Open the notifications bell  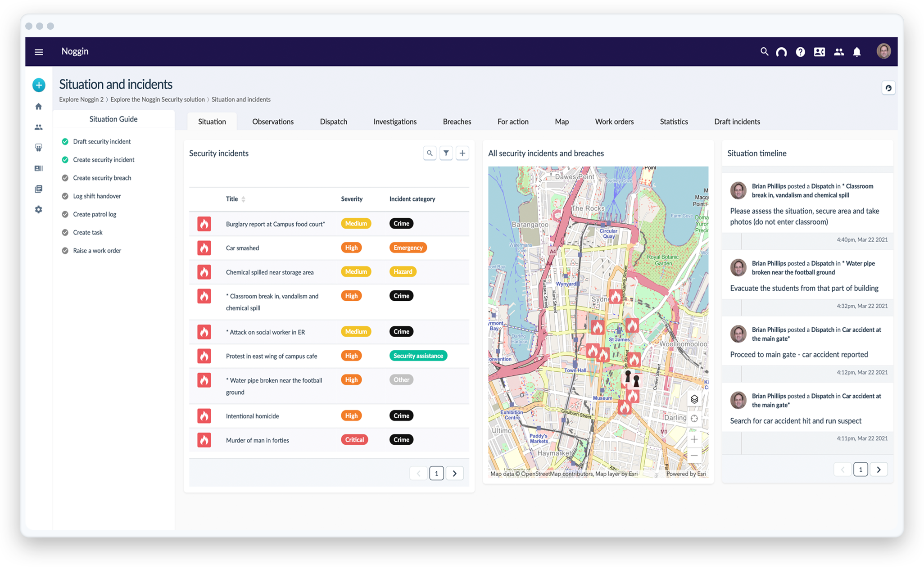(857, 52)
